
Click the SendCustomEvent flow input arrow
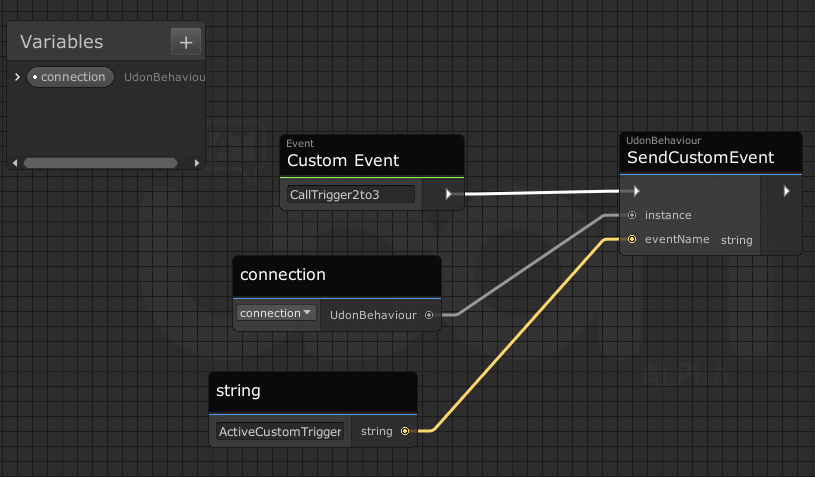pos(634,191)
